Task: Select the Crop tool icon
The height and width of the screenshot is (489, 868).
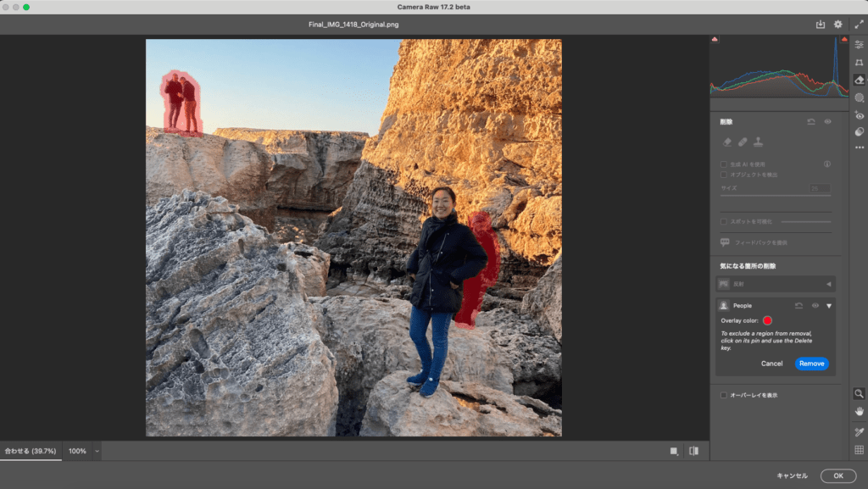Action: (860, 63)
